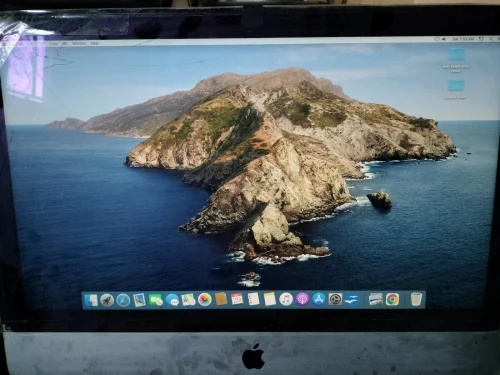This screenshot has width=500, height=375.
Task: Open View menu in menu bar
Action: [53, 44]
